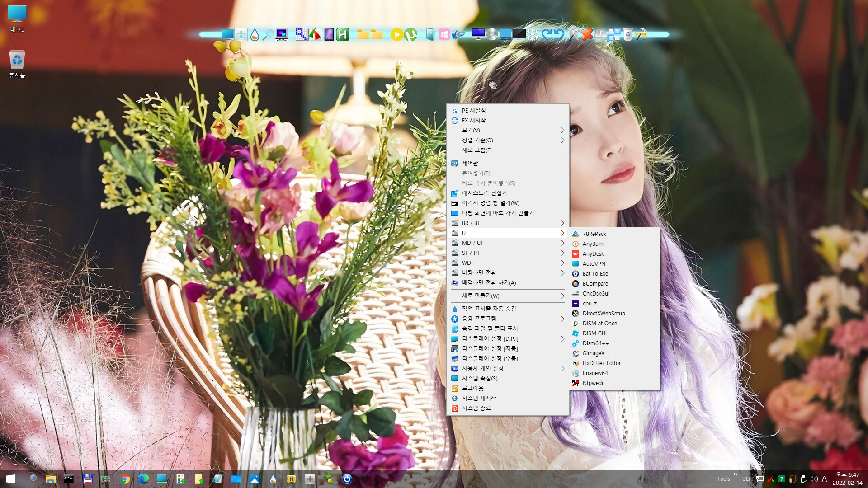Click the yellow play button dock icon
This screenshot has width=868, height=488.
click(x=396, y=34)
